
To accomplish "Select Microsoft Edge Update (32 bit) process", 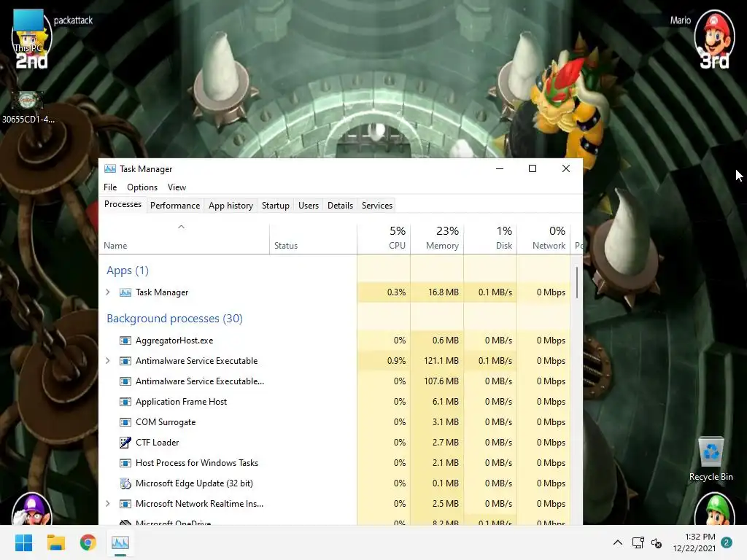I will 194,483.
